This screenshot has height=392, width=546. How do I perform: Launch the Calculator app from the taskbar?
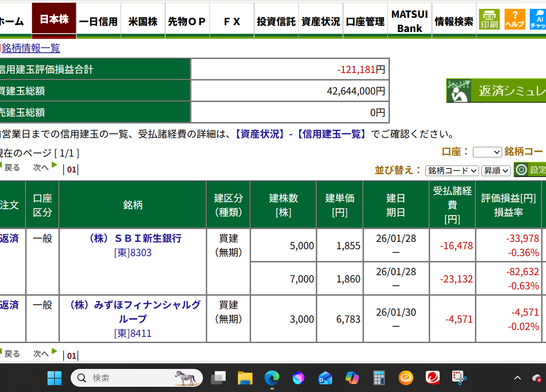378,378
